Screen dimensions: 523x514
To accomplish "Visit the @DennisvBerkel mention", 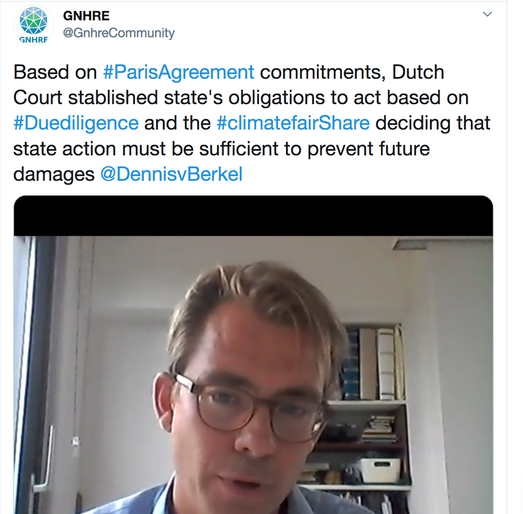I will tap(171, 174).
